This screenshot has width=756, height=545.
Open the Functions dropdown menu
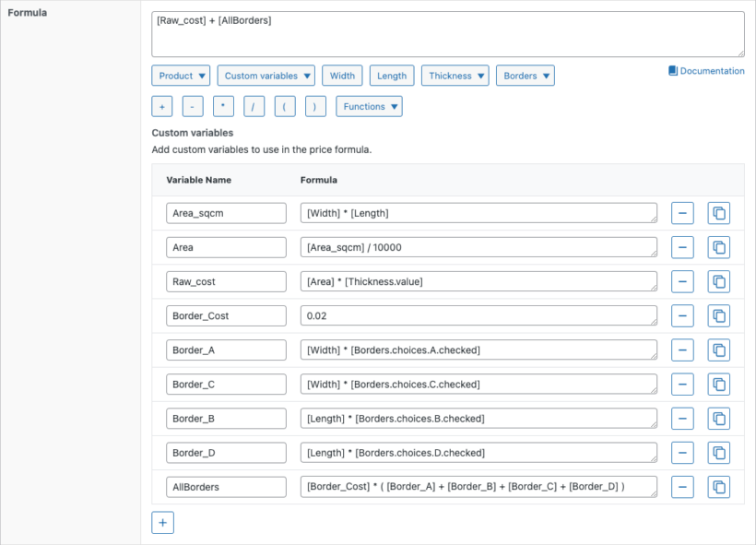(x=369, y=107)
